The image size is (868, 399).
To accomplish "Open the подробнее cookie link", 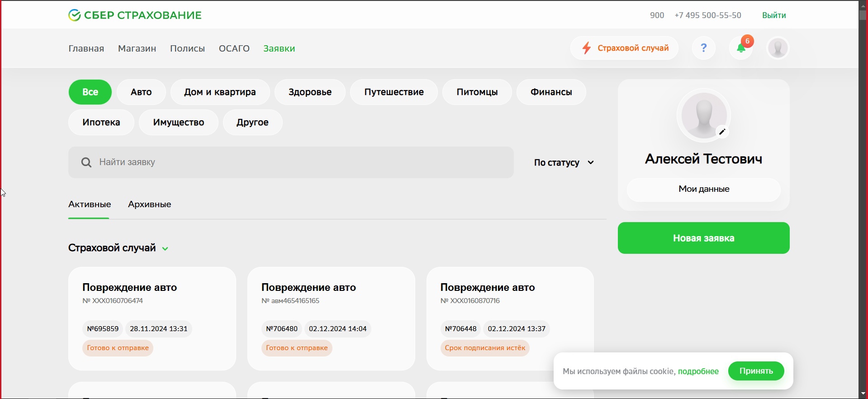I will pos(698,372).
